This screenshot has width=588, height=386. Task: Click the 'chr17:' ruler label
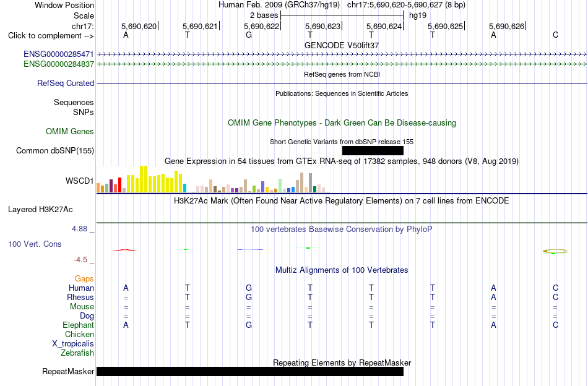[x=82, y=26]
